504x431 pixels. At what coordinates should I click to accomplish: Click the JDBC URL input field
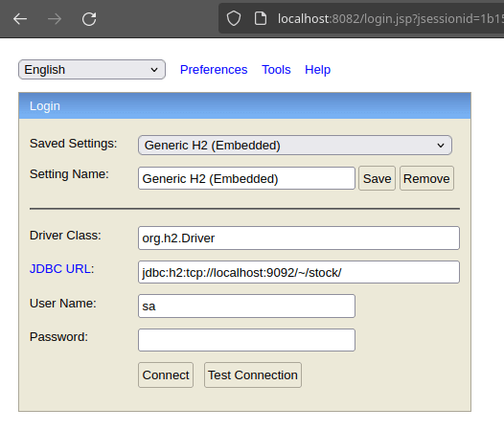(299, 272)
